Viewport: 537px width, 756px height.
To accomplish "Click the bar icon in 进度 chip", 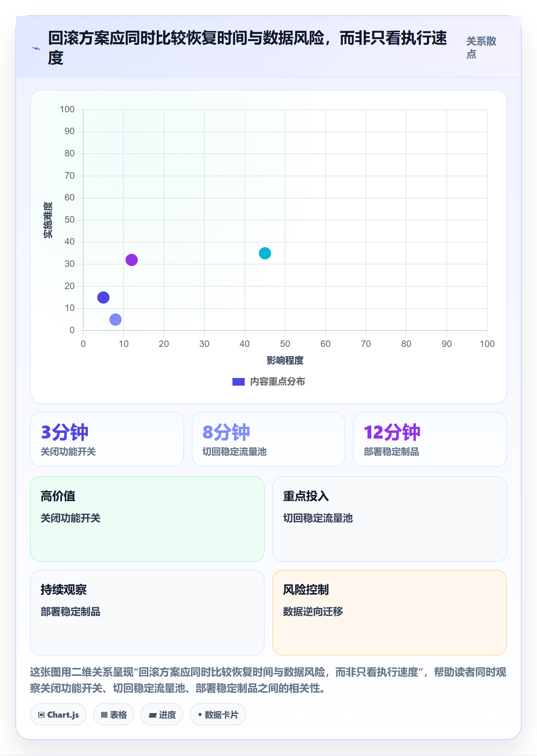I will (x=153, y=715).
